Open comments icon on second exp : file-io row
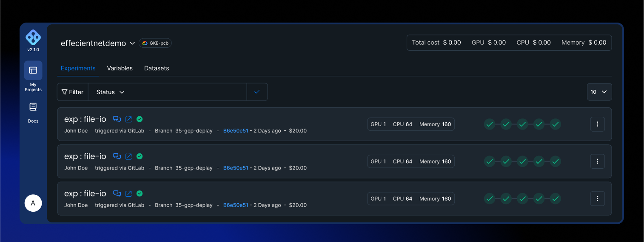Viewport: 644px width, 242px height. [x=117, y=156]
